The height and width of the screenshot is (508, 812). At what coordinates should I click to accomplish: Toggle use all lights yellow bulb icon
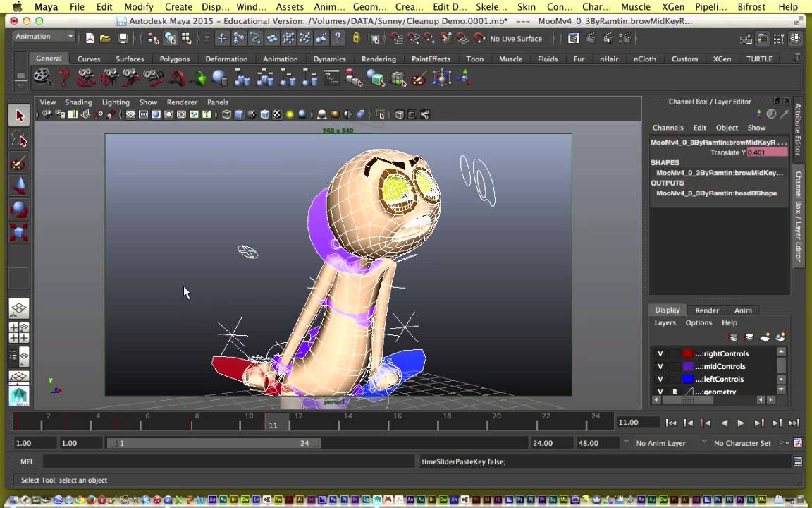point(290,114)
